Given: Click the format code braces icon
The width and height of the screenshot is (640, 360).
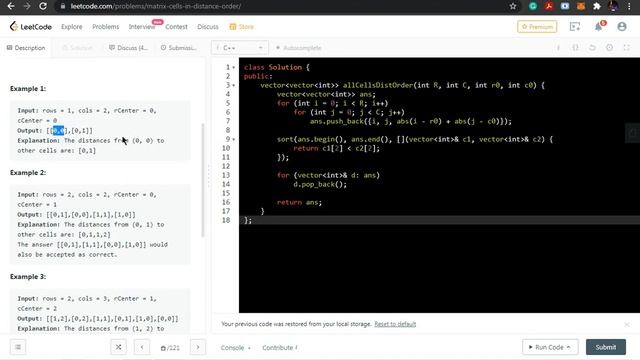Looking at the screenshot, I should tap(575, 48).
